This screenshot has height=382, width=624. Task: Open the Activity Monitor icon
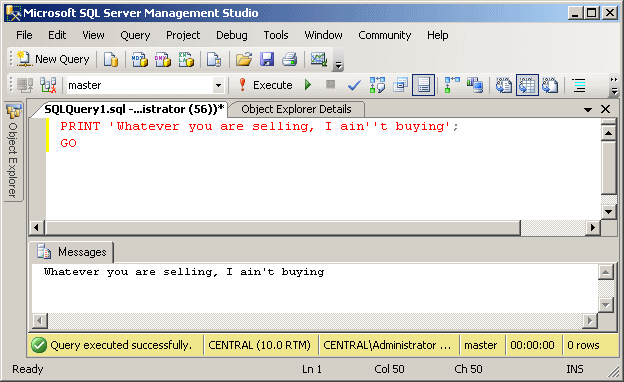319,59
